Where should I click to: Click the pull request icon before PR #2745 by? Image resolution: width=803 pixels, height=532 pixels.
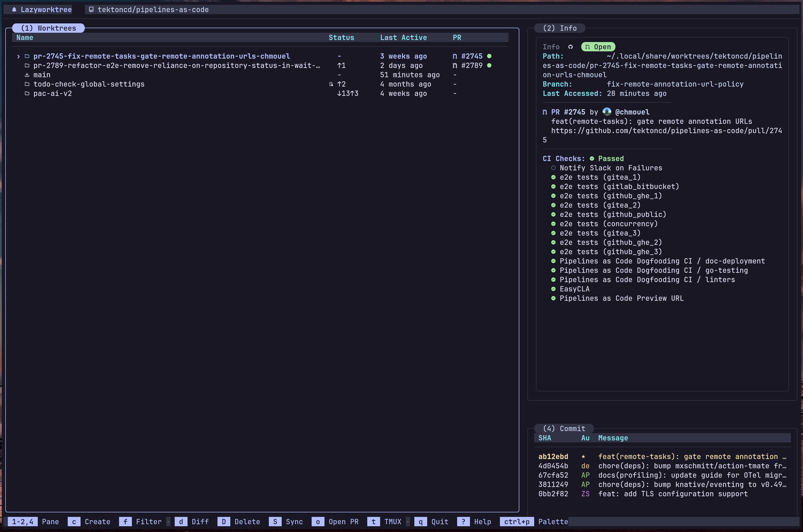(545, 112)
